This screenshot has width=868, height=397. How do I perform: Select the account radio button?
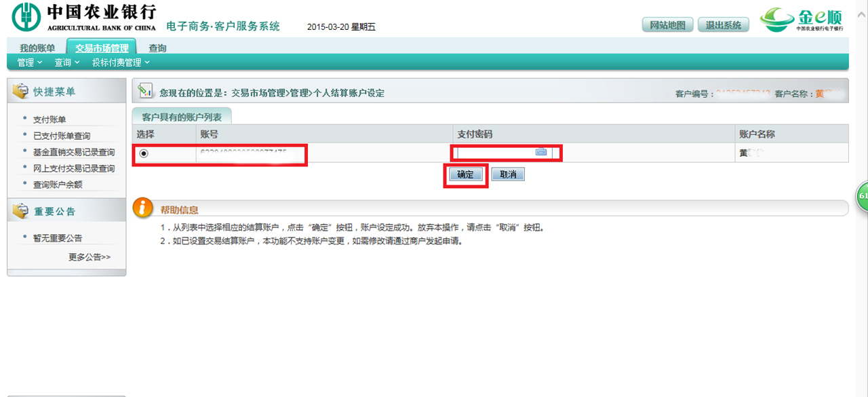[144, 154]
